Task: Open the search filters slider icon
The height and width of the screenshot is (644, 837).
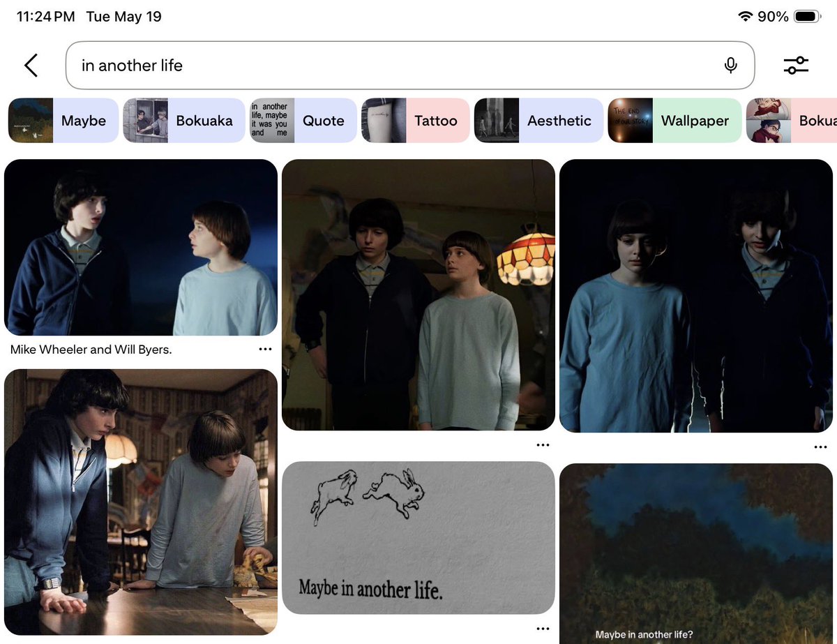Action: point(796,65)
